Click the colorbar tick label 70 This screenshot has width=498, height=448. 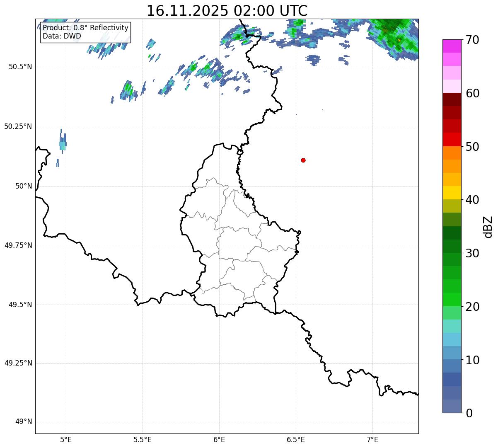pyautogui.click(x=472, y=40)
